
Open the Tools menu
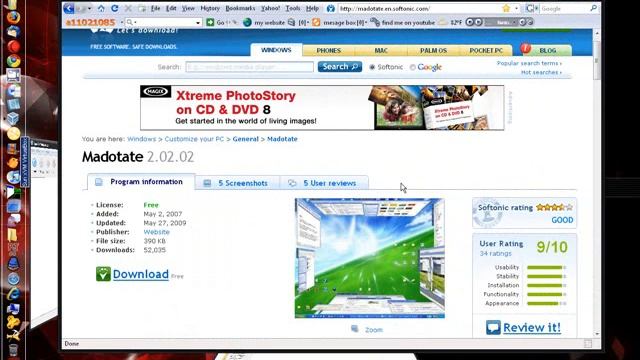[x=293, y=8]
